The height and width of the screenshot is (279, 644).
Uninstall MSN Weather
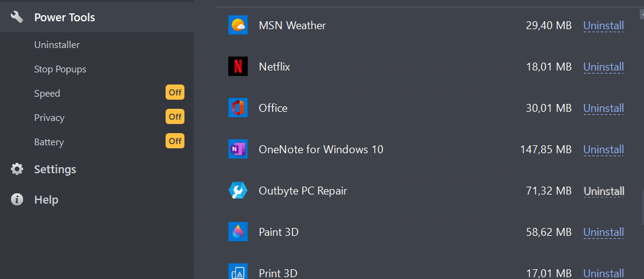coord(603,26)
